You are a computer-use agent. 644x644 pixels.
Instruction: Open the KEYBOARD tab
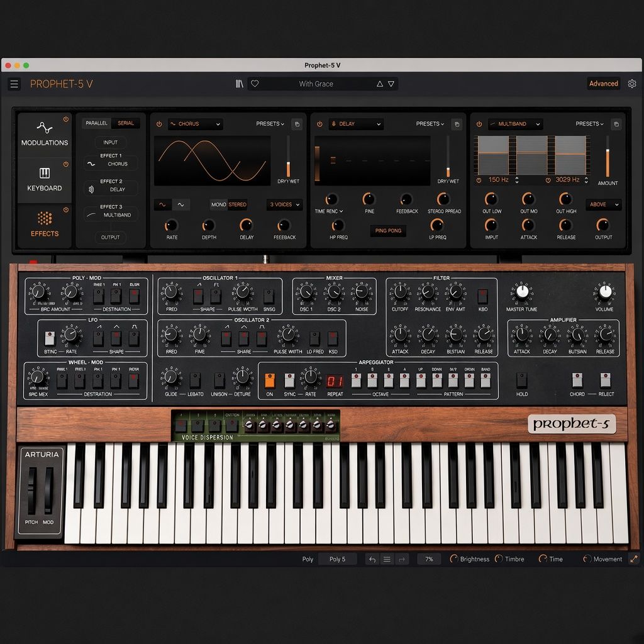(45, 180)
